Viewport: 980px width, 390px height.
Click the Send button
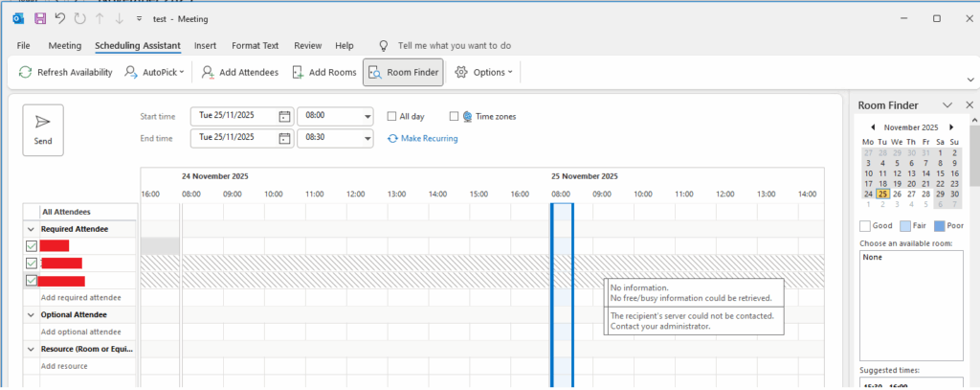click(43, 129)
